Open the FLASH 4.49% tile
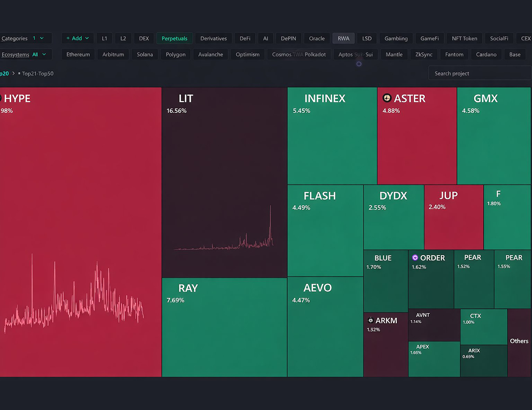This screenshot has height=410, width=532. (x=325, y=231)
